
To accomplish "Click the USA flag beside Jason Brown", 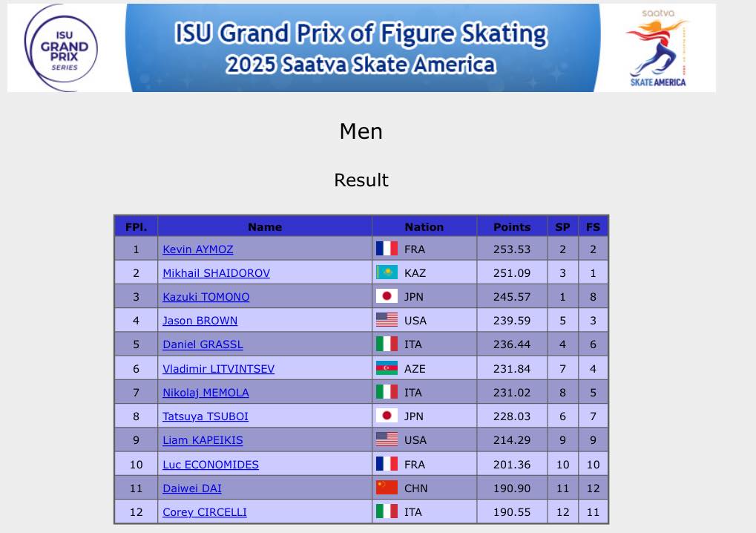I will [387, 320].
